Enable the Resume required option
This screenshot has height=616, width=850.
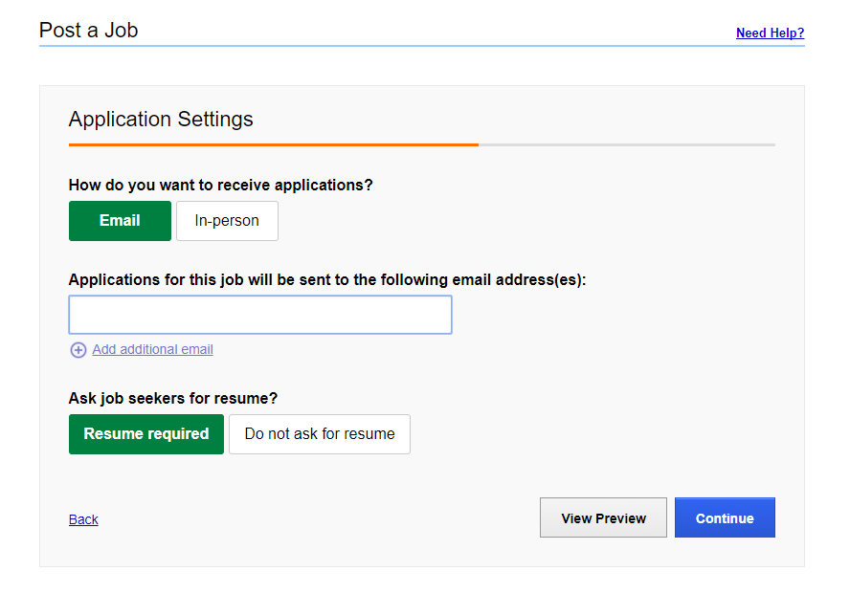coord(145,433)
